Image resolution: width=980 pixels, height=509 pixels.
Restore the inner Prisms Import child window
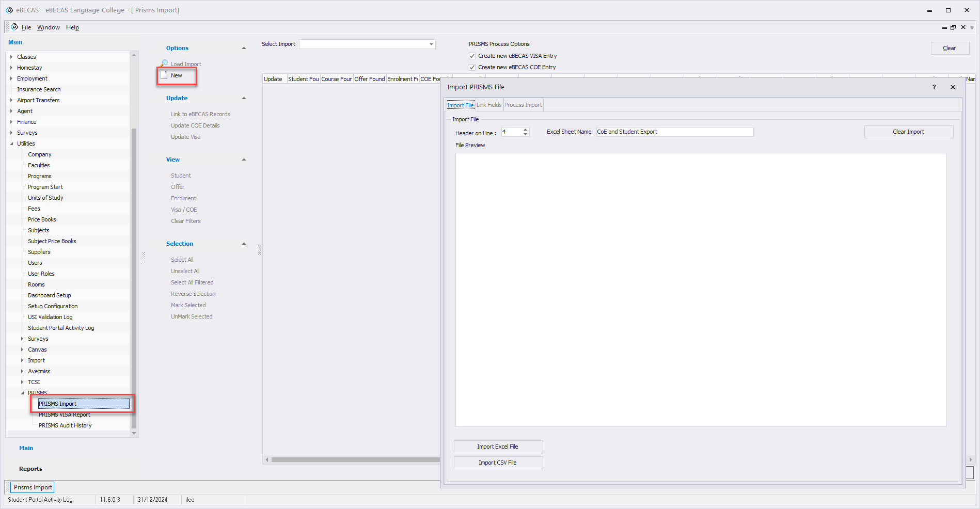pos(953,27)
